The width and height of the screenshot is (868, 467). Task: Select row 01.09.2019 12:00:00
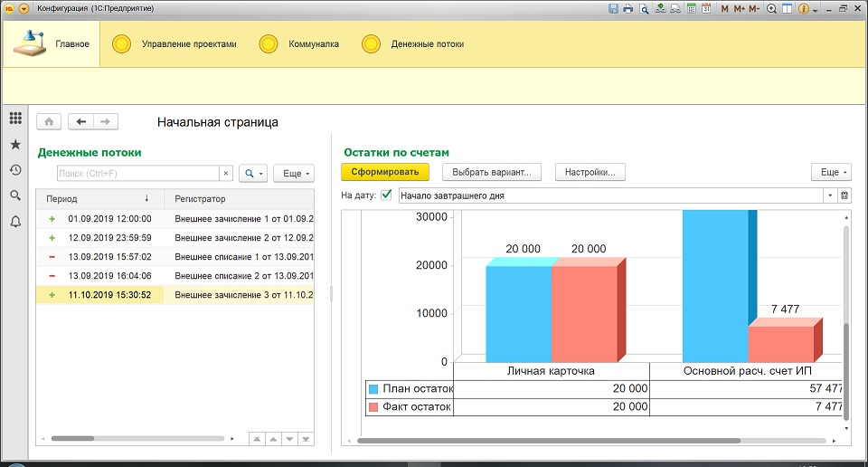[x=175, y=219]
